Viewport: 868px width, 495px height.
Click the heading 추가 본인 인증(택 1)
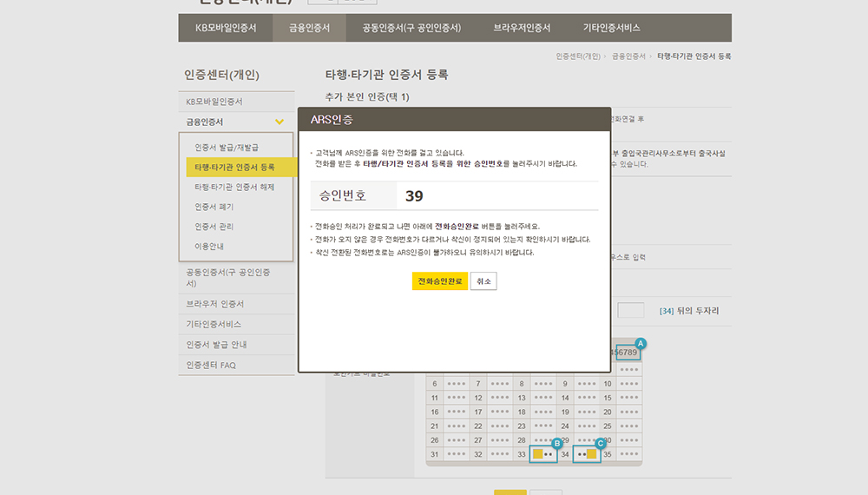pyautogui.click(x=367, y=97)
